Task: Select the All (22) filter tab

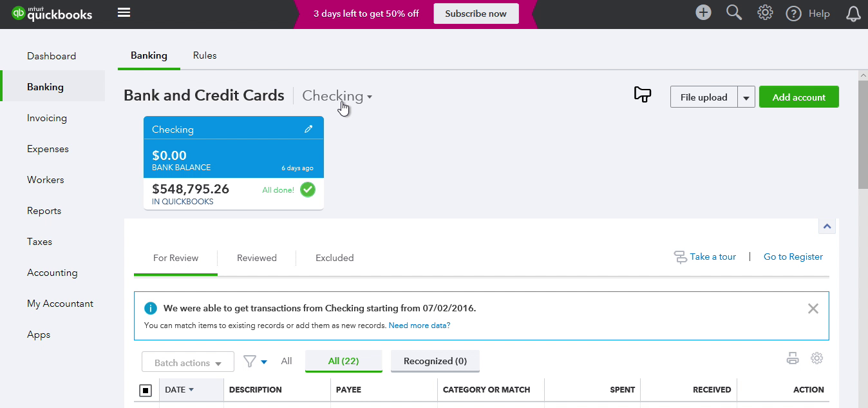Action: pos(343,361)
